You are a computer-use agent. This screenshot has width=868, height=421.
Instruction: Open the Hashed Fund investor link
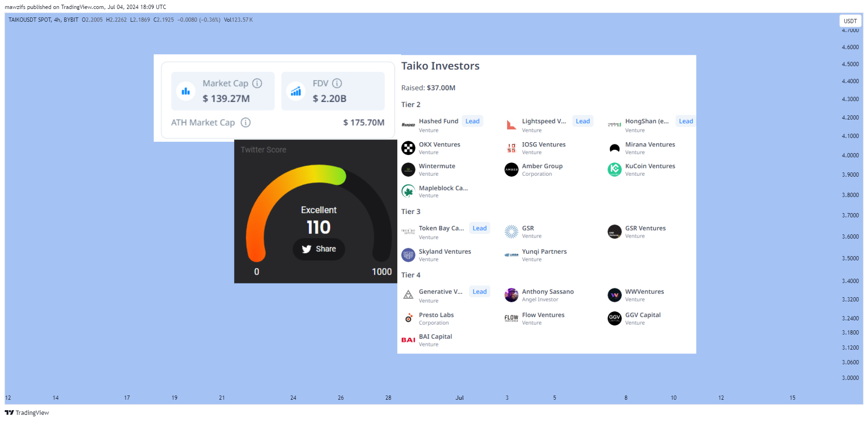(438, 121)
